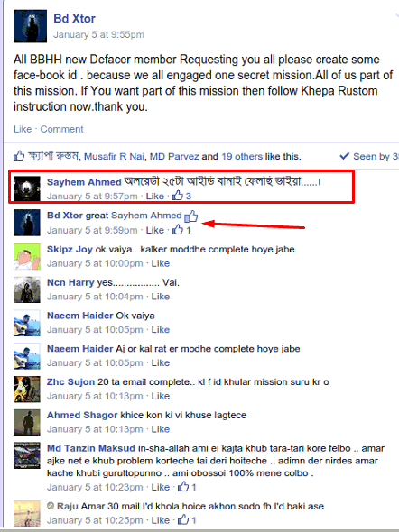Expand the 'Seen by' viewers list
This screenshot has height=532, width=399.
376,156
